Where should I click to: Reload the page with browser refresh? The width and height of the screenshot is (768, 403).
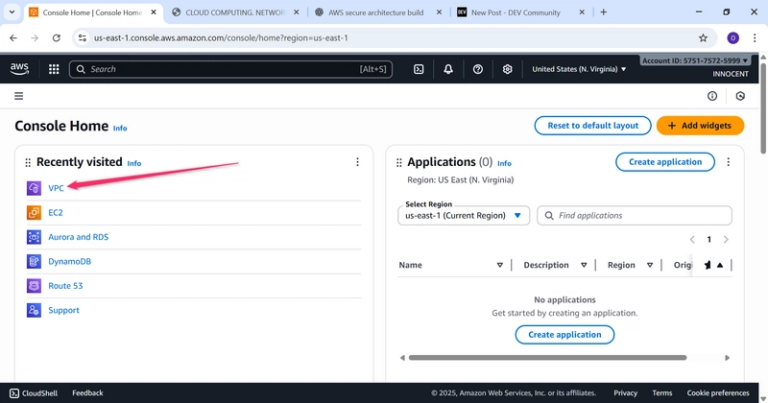click(x=56, y=38)
